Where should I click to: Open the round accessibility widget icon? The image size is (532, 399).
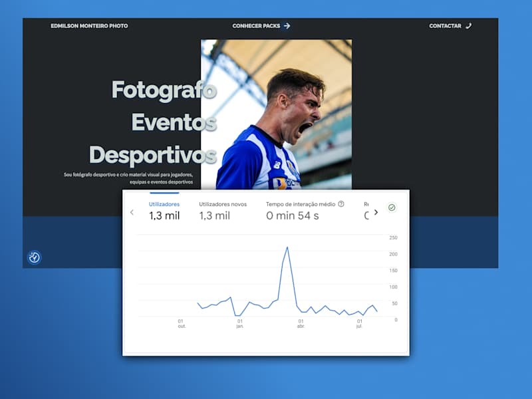34,257
